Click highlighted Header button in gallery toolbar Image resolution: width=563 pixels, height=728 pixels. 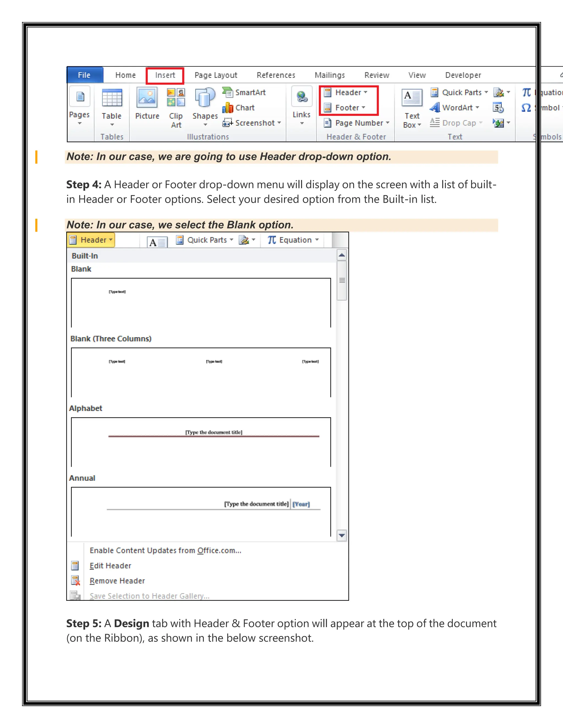(91, 240)
